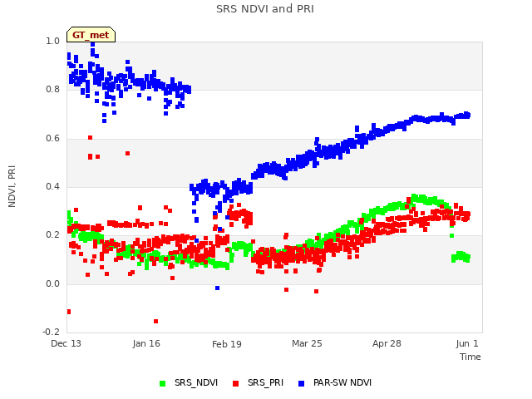Click the Mar 25 x-axis label

307,343
